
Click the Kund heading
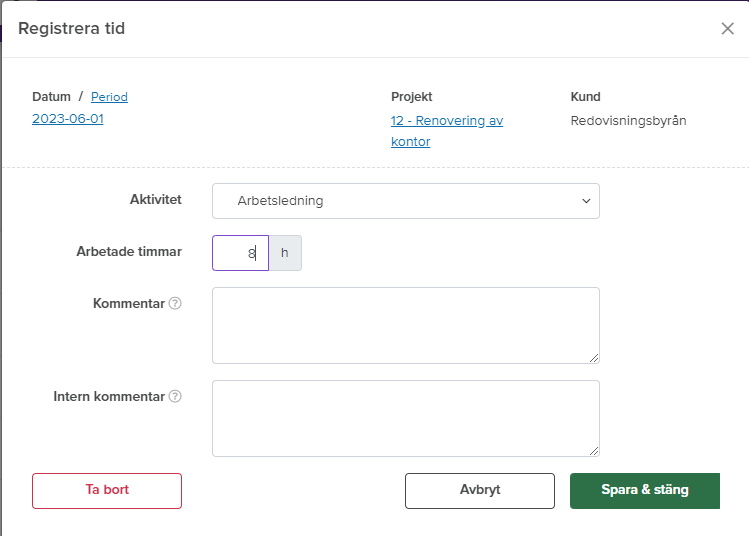pos(585,97)
